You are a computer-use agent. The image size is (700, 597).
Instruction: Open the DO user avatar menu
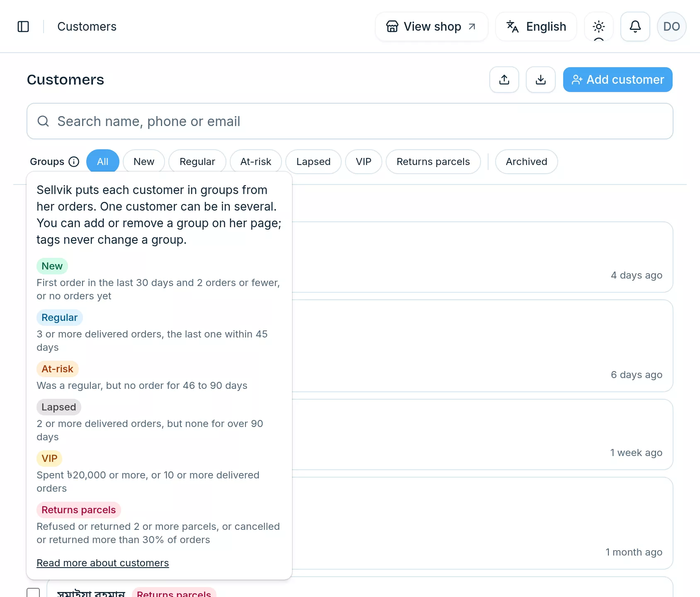[x=672, y=27]
